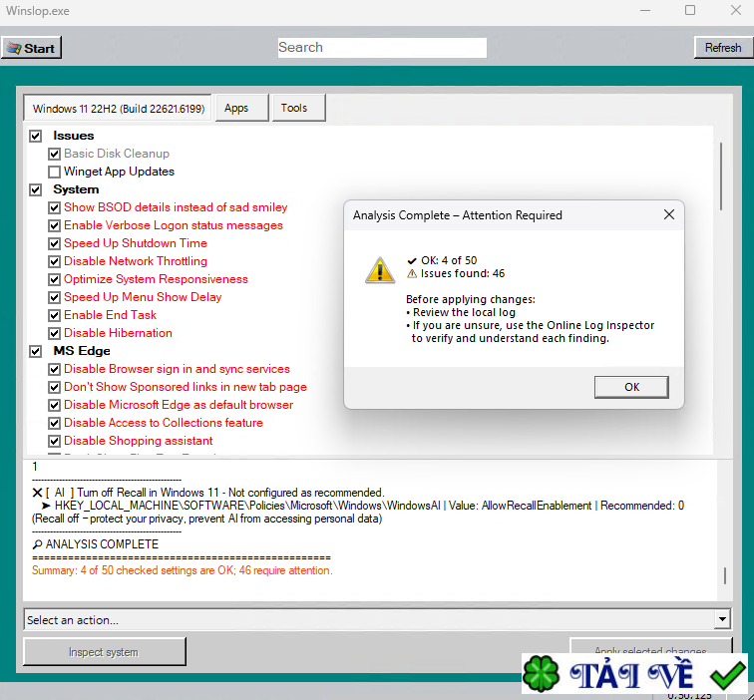This screenshot has width=754, height=700.
Task: Uncheck Enable Verbose Logon status messages
Action: pyautogui.click(x=54, y=225)
